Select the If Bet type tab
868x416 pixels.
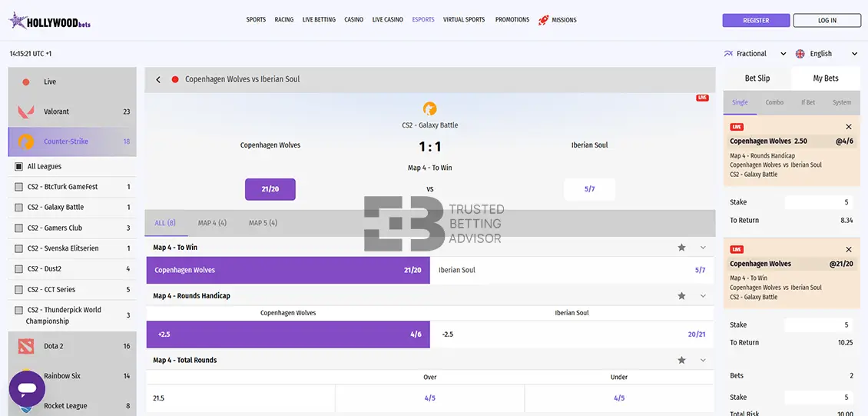tap(808, 102)
